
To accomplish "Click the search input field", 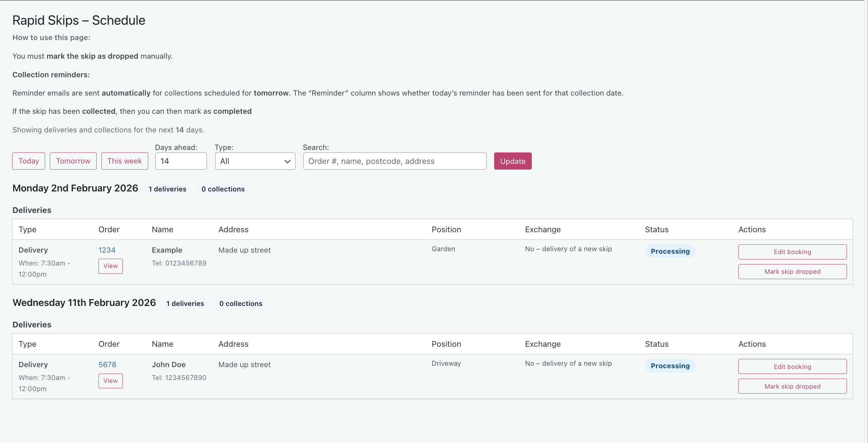I will pyautogui.click(x=394, y=161).
